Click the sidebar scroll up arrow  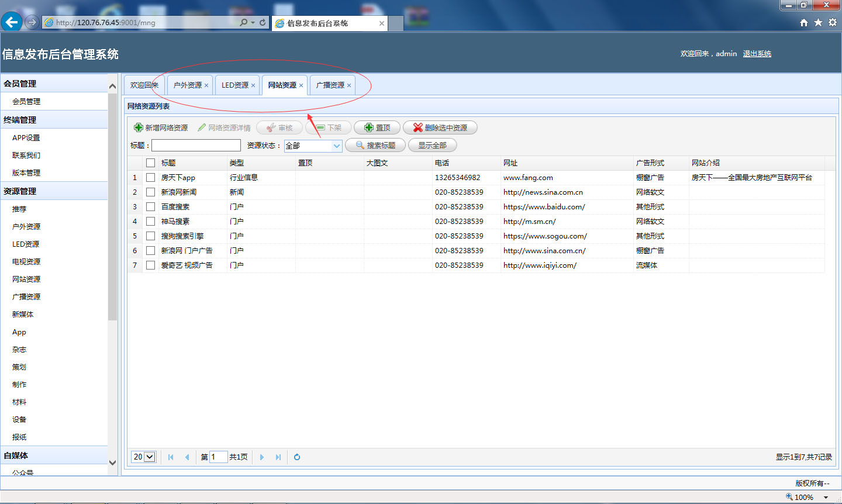pos(112,87)
